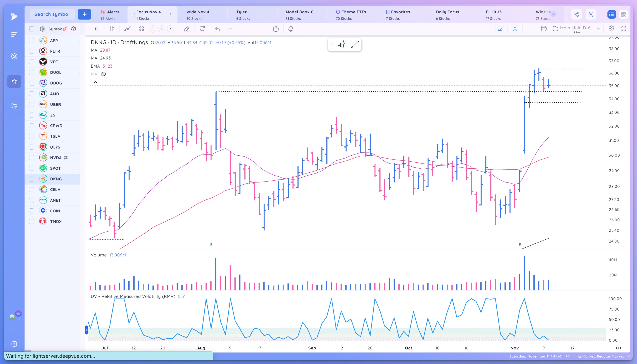Viewport: 637px width, 364px height.
Task: Click the add new list plus button
Action: pos(84,14)
